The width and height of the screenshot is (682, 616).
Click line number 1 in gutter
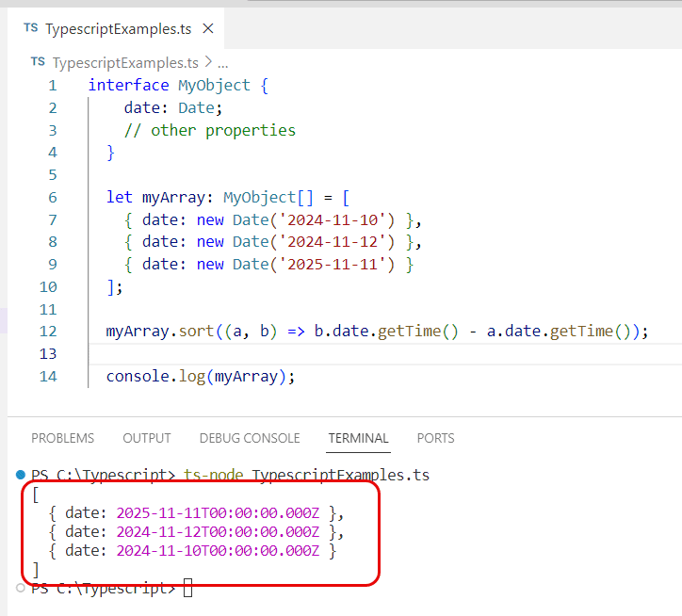click(53, 86)
